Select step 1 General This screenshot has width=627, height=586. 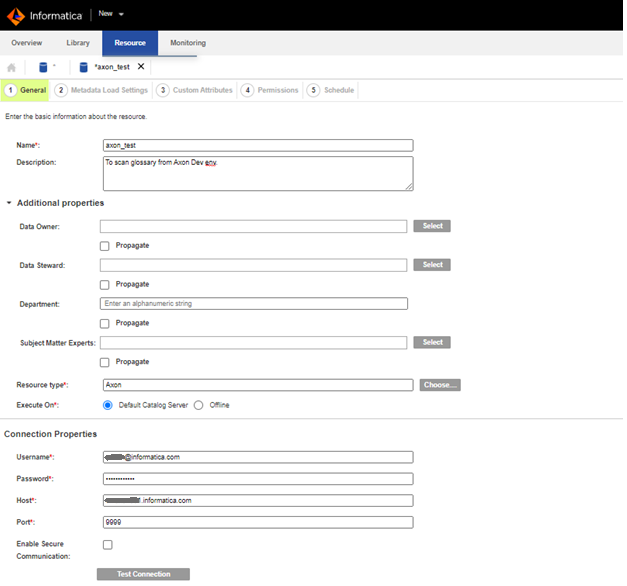25,90
